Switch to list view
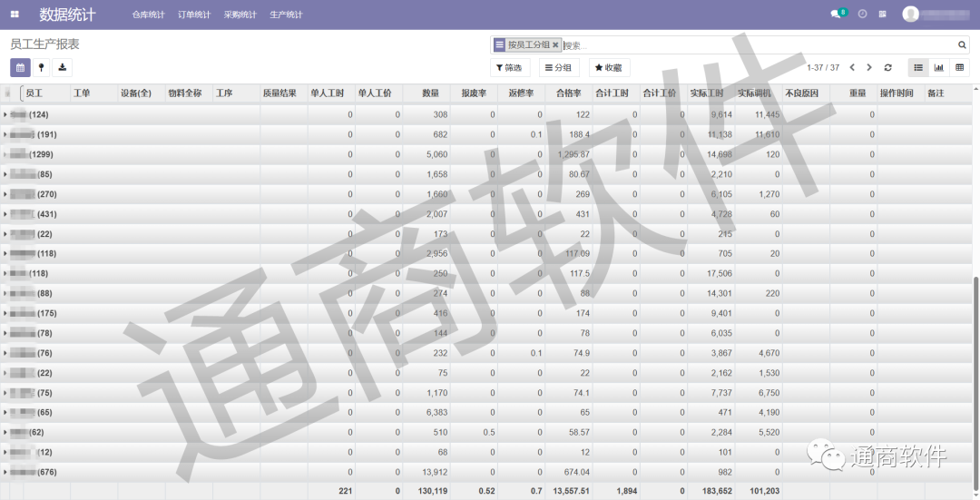980x500 pixels. (918, 68)
